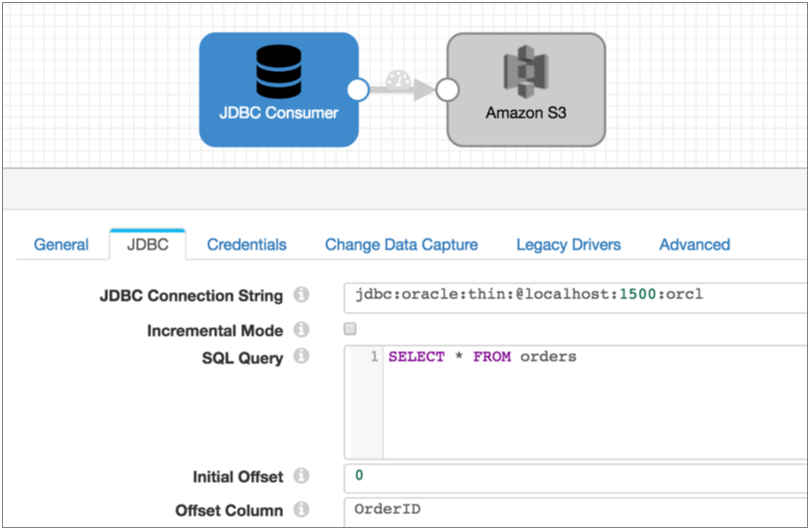Screen dimensions: 810x530
Task: Click inside the SQL Query editor
Action: (x=590, y=400)
